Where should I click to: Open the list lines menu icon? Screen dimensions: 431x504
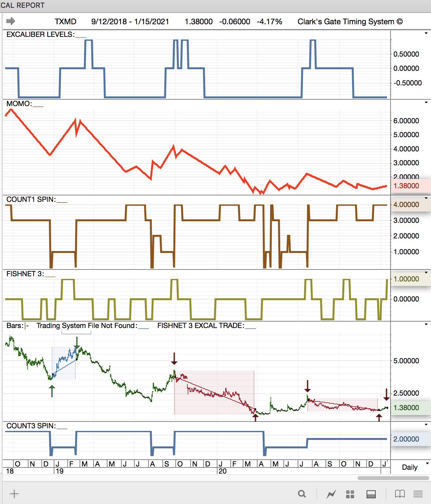coord(418,494)
